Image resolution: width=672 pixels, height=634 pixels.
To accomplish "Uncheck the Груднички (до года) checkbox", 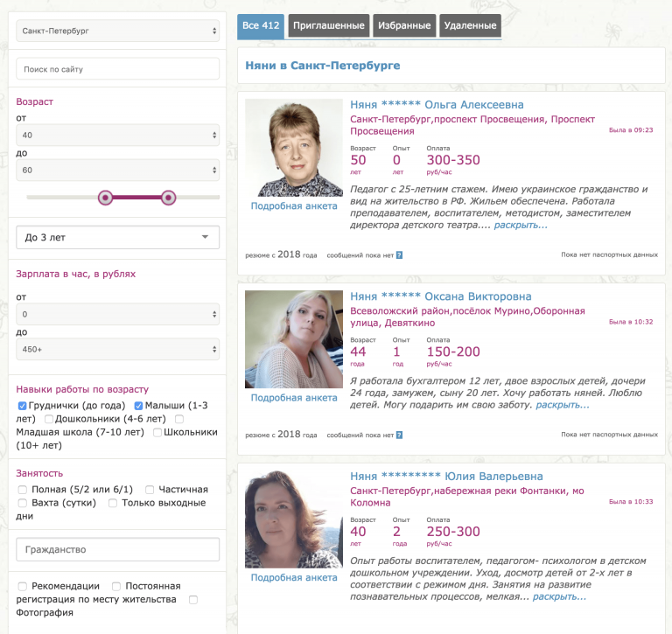I will [x=22, y=406].
